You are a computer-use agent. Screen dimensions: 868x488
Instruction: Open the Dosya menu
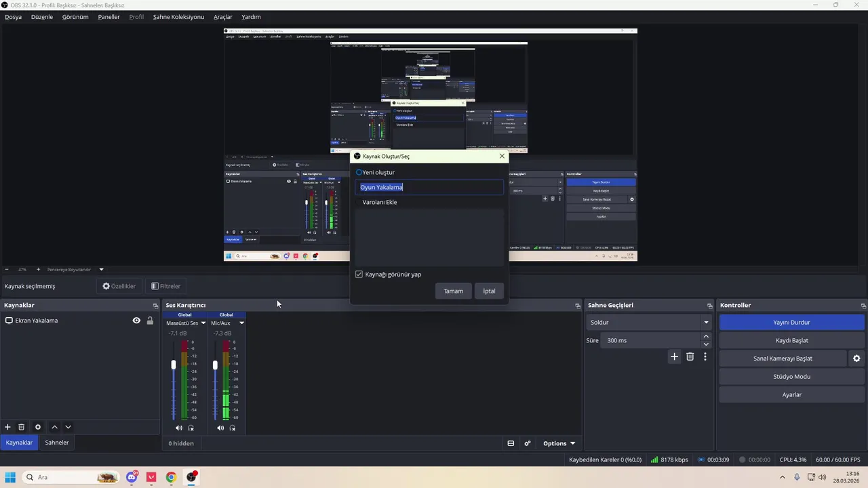[13, 17]
